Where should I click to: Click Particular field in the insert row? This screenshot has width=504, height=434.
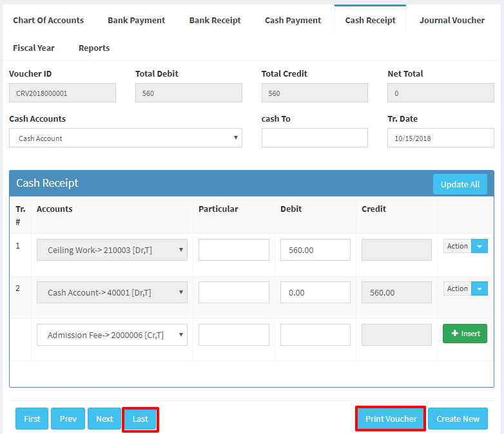(234, 335)
